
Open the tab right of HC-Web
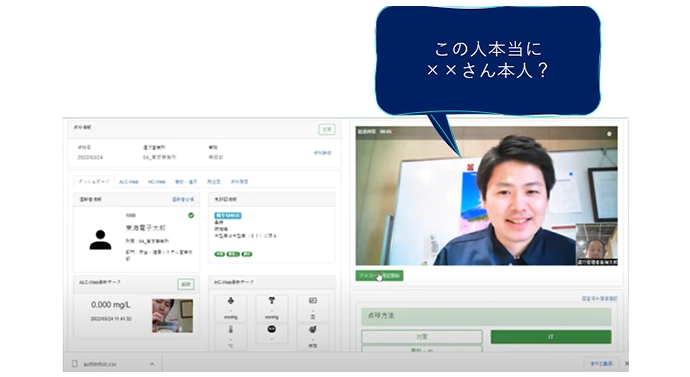point(186,182)
